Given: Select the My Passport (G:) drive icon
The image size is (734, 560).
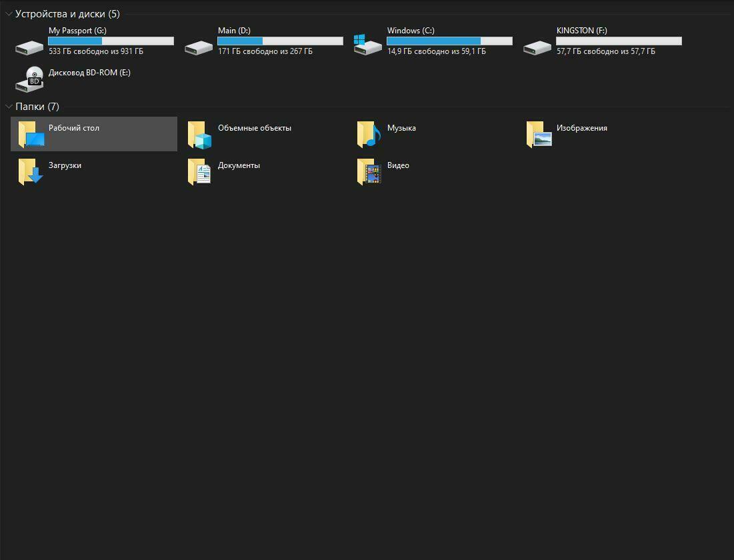Looking at the screenshot, I should click(x=29, y=47).
